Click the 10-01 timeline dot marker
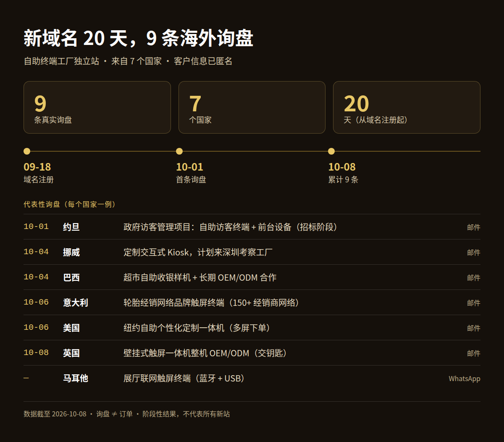The width and height of the screenshot is (504, 442). (x=179, y=151)
